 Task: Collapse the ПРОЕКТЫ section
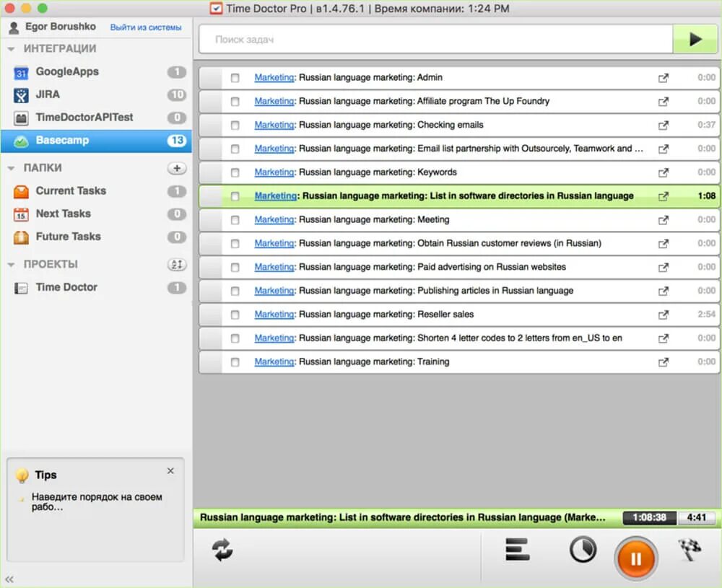coord(11,265)
